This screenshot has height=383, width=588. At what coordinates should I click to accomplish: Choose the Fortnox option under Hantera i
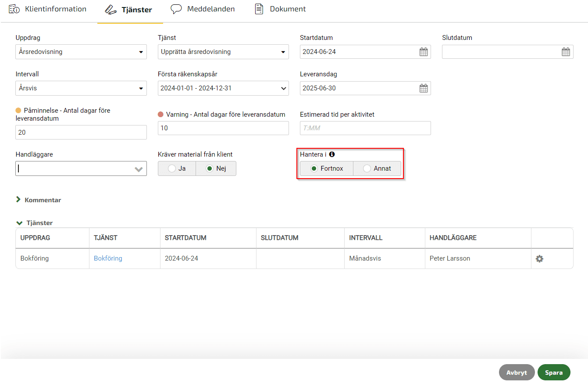click(x=327, y=168)
